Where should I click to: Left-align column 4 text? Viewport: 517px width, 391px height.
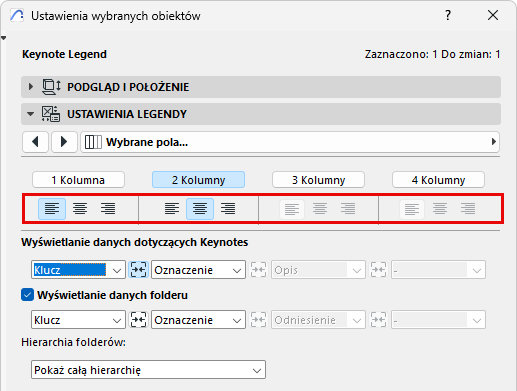[412, 209]
